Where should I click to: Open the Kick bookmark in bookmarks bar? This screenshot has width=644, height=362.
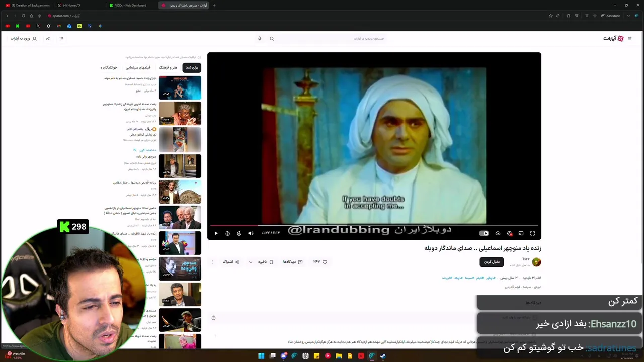point(18,26)
